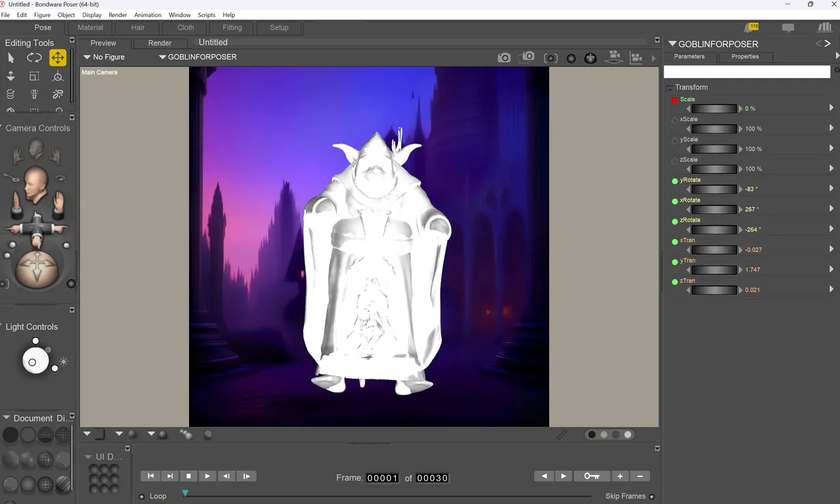
Task: Click the trackball camera control
Action: tap(36, 270)
